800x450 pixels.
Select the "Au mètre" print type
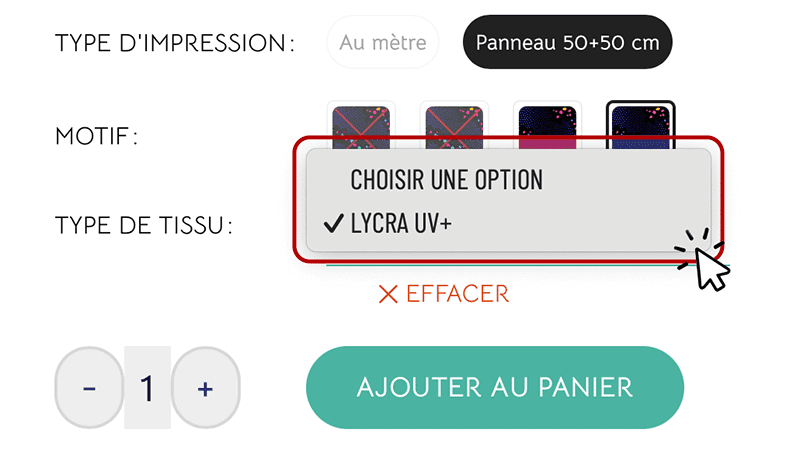tap(383, 42)
